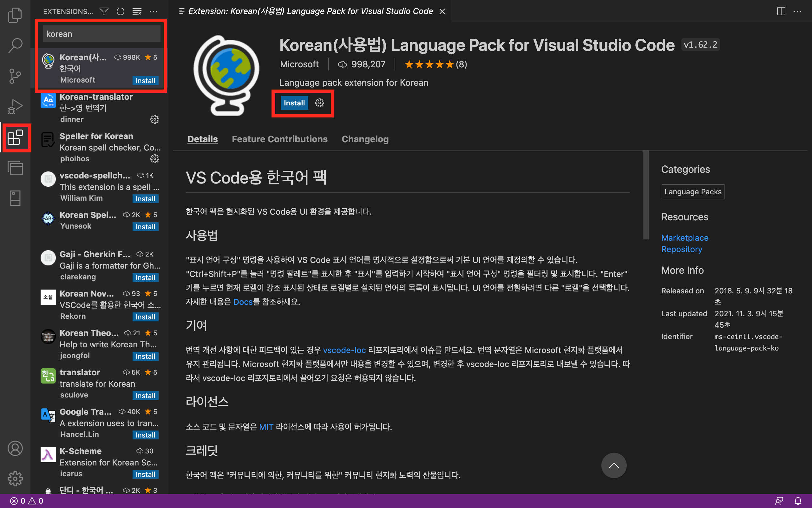Select Speller for Korean in extension list
The width and height of the screenshot is (812, 508).
coord(99,147)
